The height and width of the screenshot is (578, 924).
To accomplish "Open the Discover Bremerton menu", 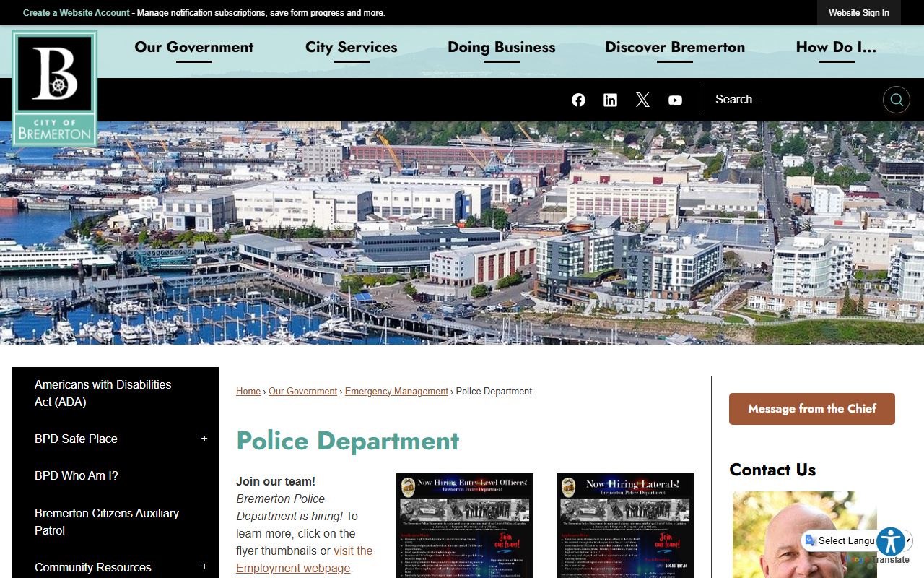I will 675,48.
